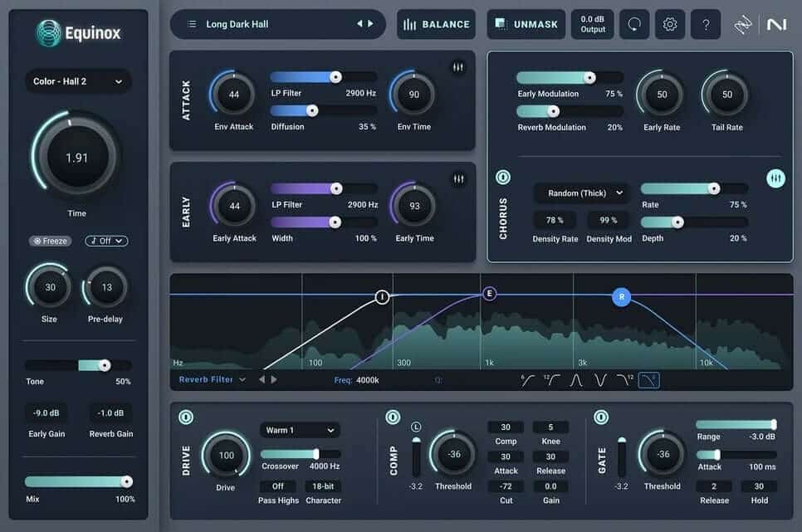This screenshot has height=532, width=802.
Task: Click the UNMASK button
Action: coord(526,24)
